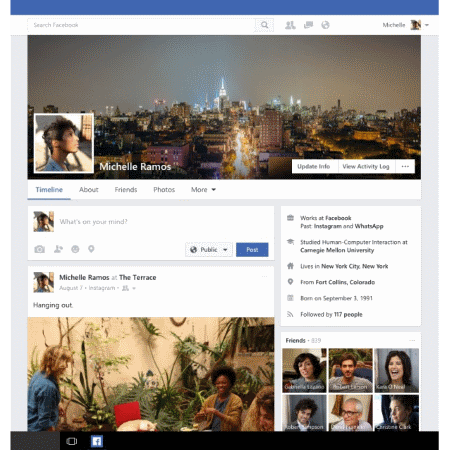450x450 pixels.
Task: Click the location pin icon in composer
Action: pos(91,249)
